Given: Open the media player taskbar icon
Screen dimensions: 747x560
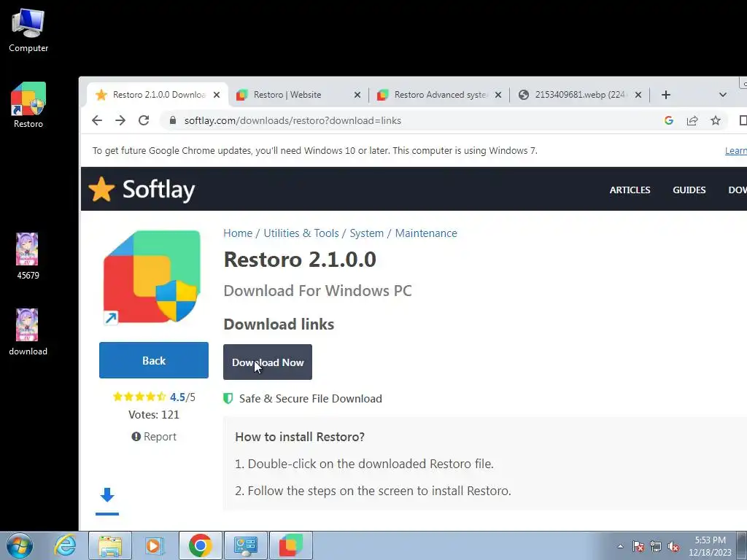Looking at the screenshot, I should 154,545.
